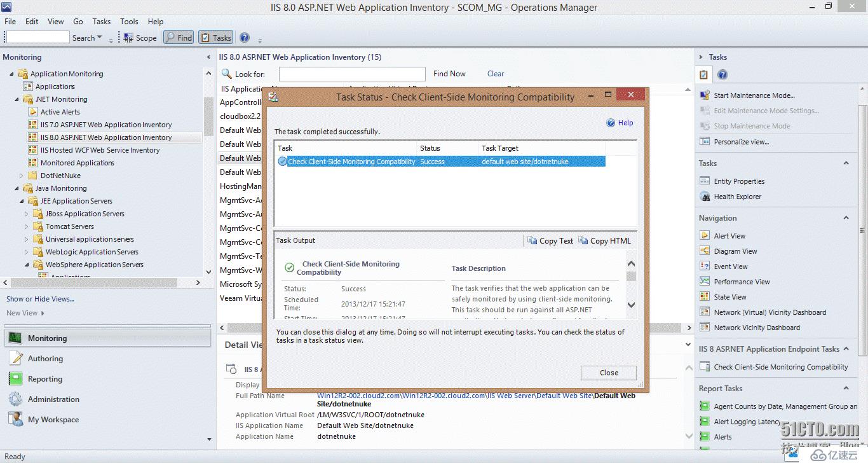Viewport: 868px width, 463px height.
Task: Collapse the Monitoring navigation pane arrow
Action: click(x=209, y=57)
